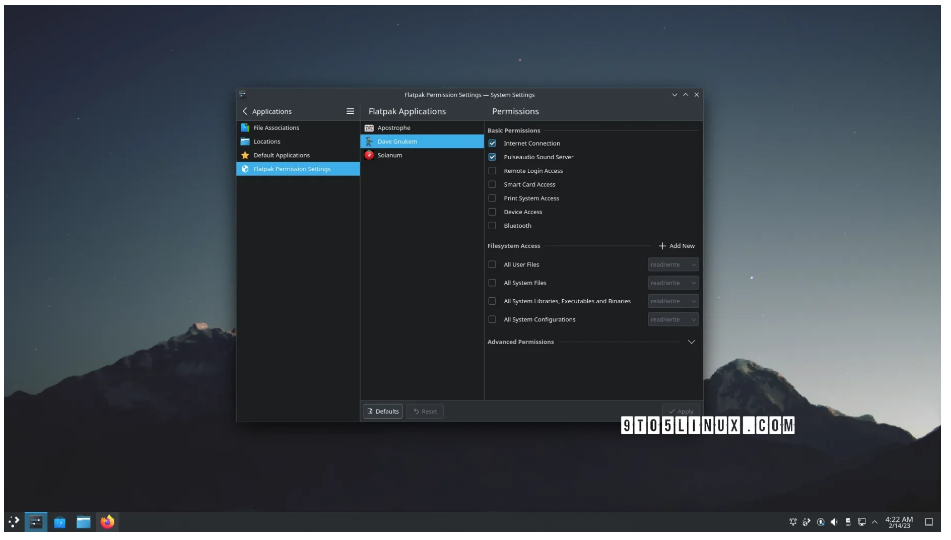Click Add New filesystem access text
951x540 pixels.
coord(682,246)
